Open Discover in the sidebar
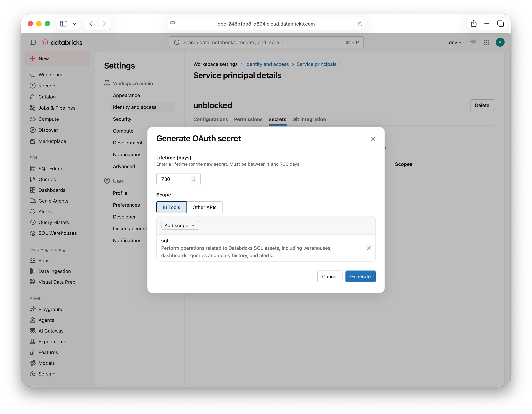The image size is (532, 414). [x=48, y=130]
